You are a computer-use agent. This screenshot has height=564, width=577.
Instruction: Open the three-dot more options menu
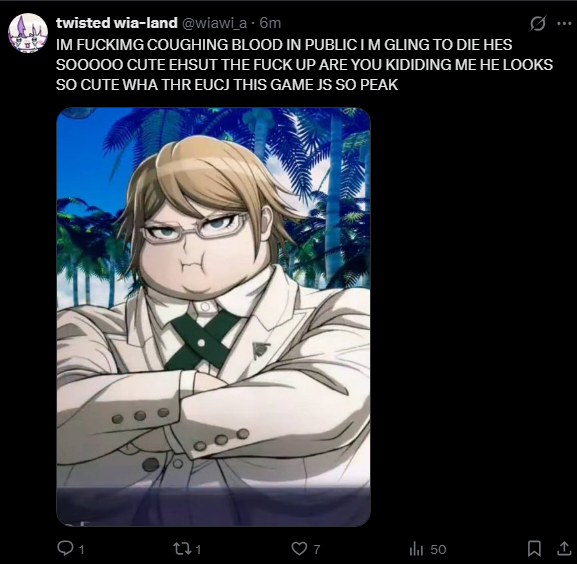coord(564,24)
